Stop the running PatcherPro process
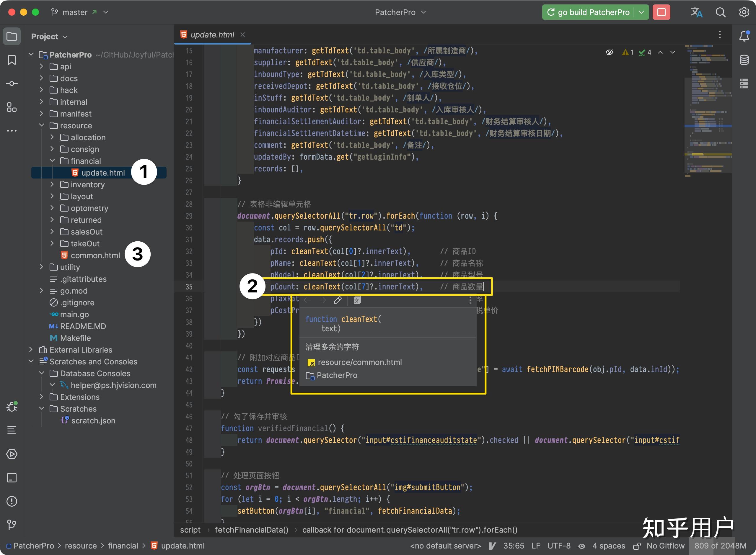 pos(661,12)
